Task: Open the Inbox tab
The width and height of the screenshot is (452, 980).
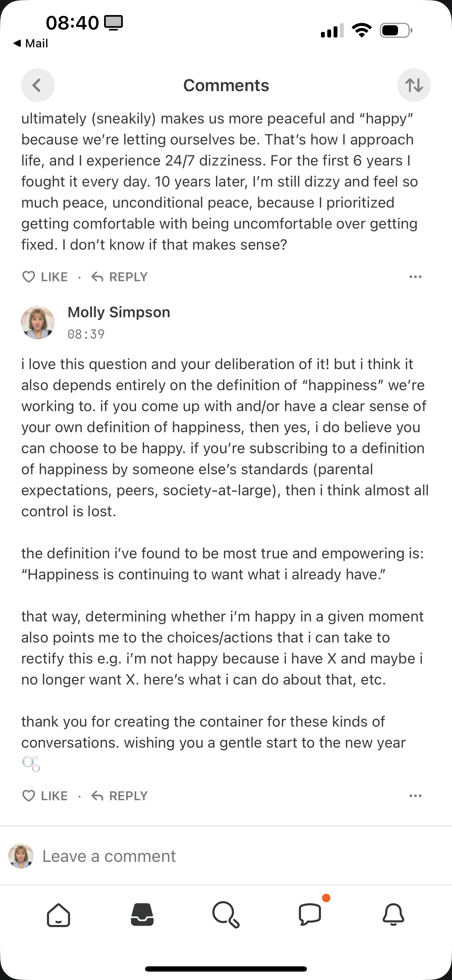Action: [142, 914]
